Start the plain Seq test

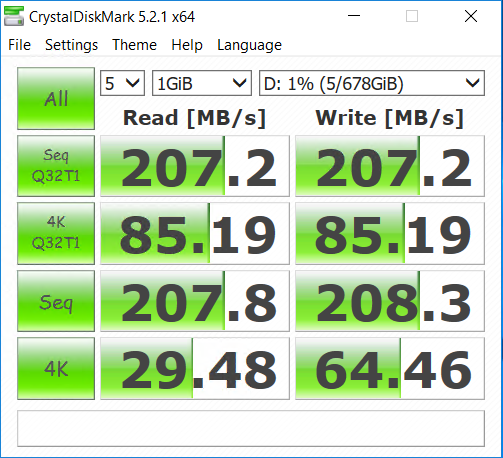click(56, 301)
